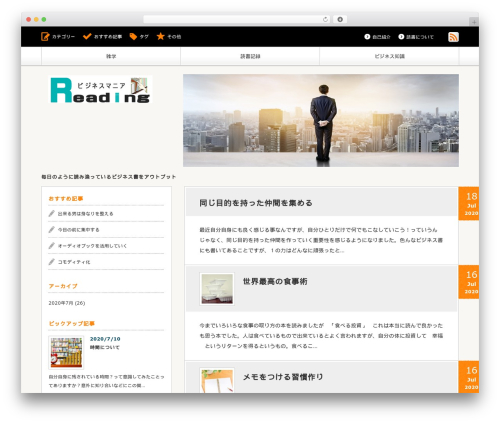This screenshot has width=500, height=423.
Task: Click the orange edit icon beside カテゴリー
Action: (45, 36)
